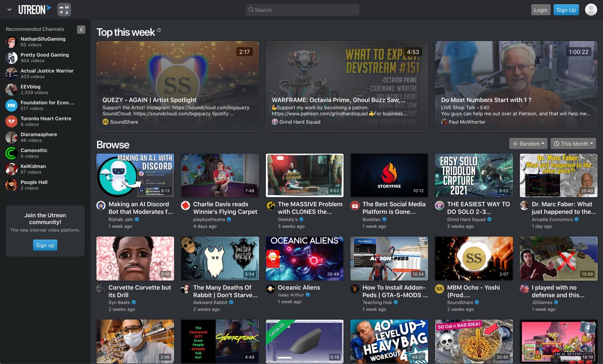Click the theme switcher icon beside logo
Viewport: 603px width, 364px height.
pyautogui.click(x=64, y=9)
